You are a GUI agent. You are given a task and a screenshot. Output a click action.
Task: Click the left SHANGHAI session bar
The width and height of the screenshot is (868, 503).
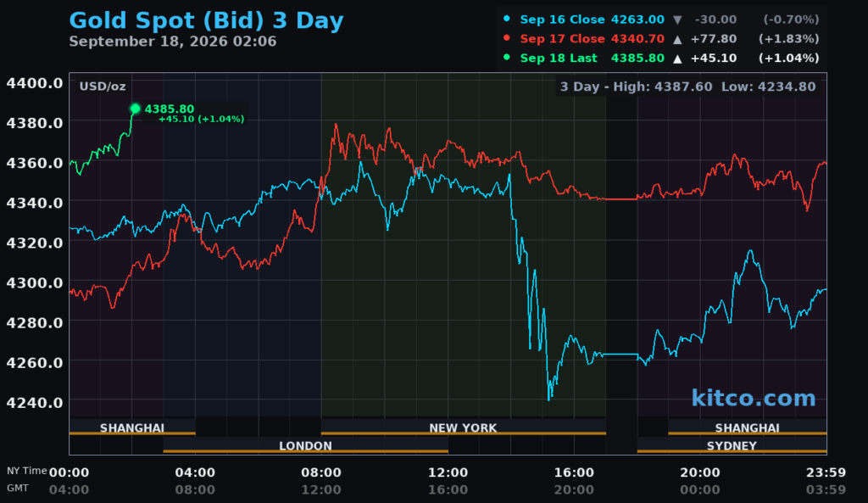pos(132,428)
